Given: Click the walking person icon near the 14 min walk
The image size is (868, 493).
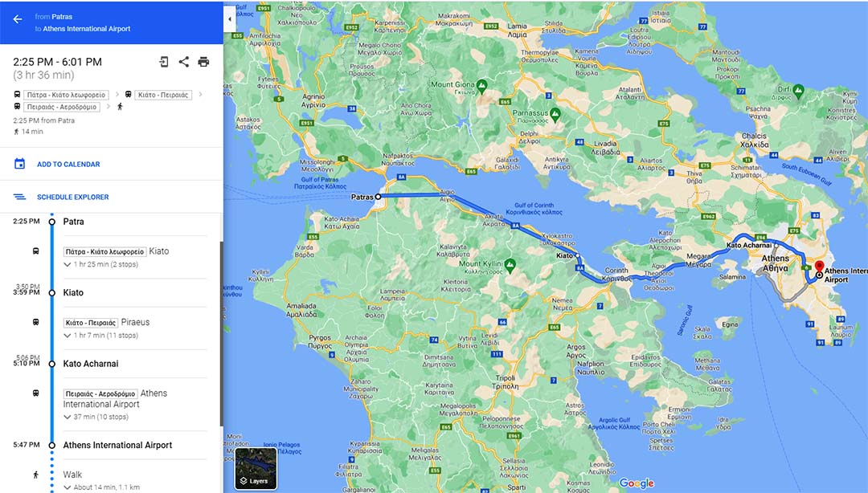Looking at the screenshot, I should point(18,132).
